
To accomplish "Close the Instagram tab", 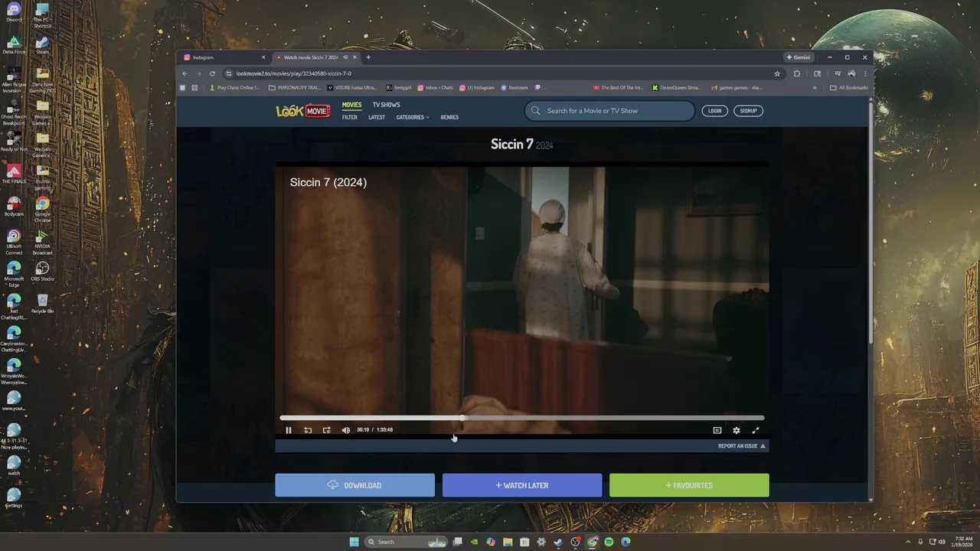I will [263, 57].
